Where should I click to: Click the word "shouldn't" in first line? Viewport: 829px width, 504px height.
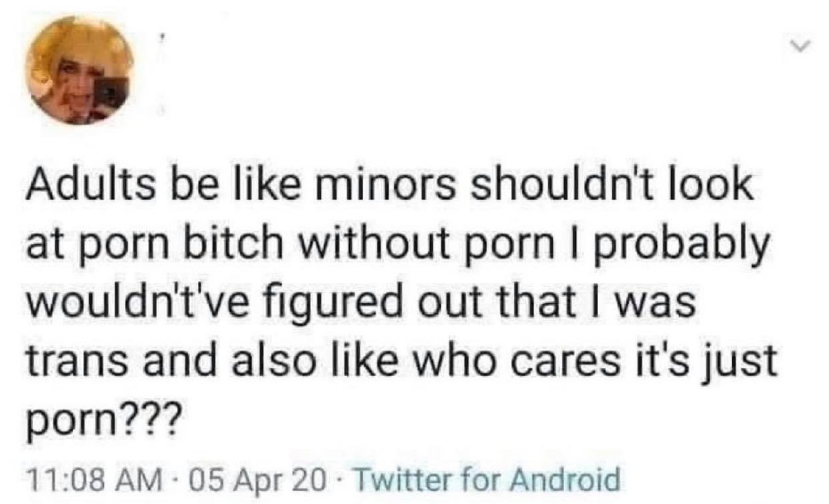561,185
